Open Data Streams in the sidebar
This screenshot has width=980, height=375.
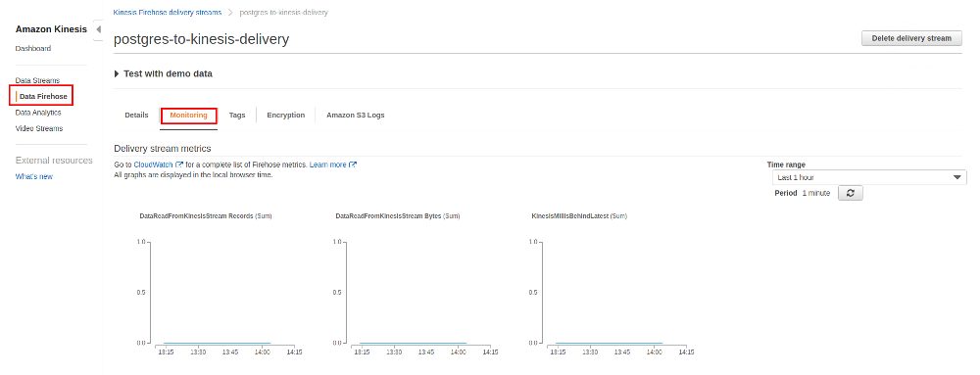tap(37, 80)
